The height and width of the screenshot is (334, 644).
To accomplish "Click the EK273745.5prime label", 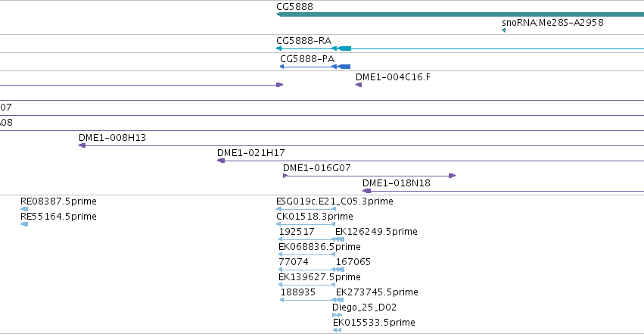I will coord(377,292).
